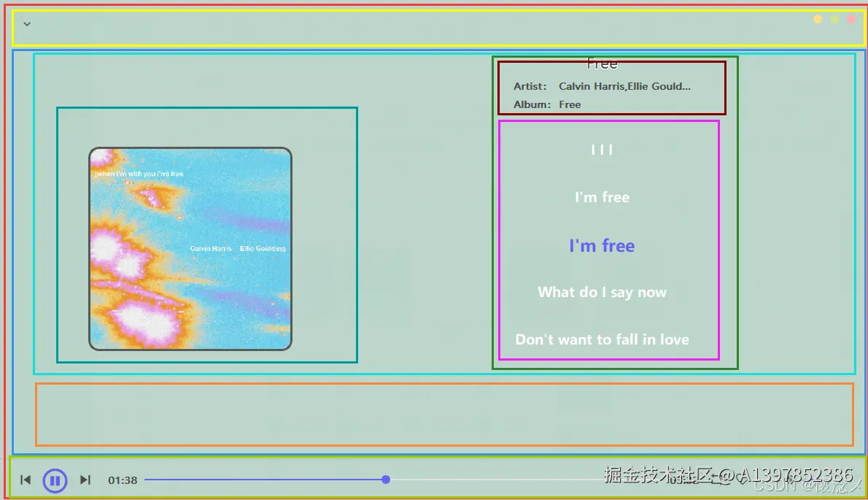Viewport: 868px width, 500px height.
Task: Click the red window control dot
Action: (851, 20)
